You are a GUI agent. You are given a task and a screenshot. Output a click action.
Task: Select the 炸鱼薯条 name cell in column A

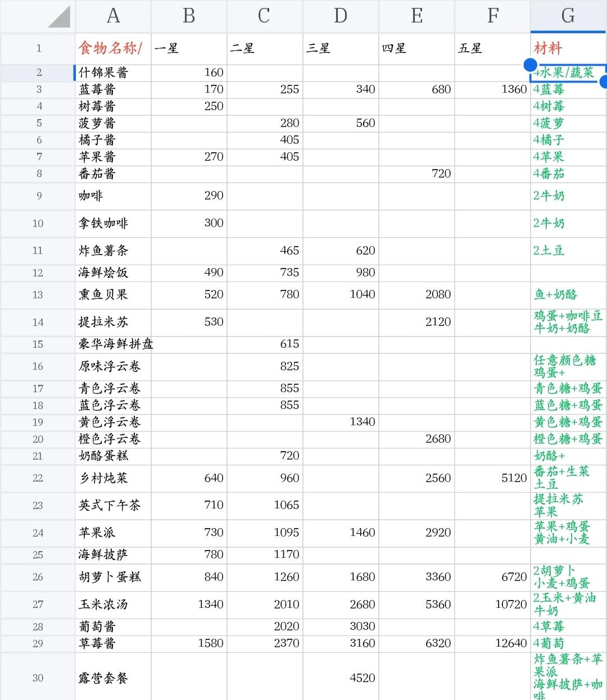pyautogui.click(x=113, y=251)
